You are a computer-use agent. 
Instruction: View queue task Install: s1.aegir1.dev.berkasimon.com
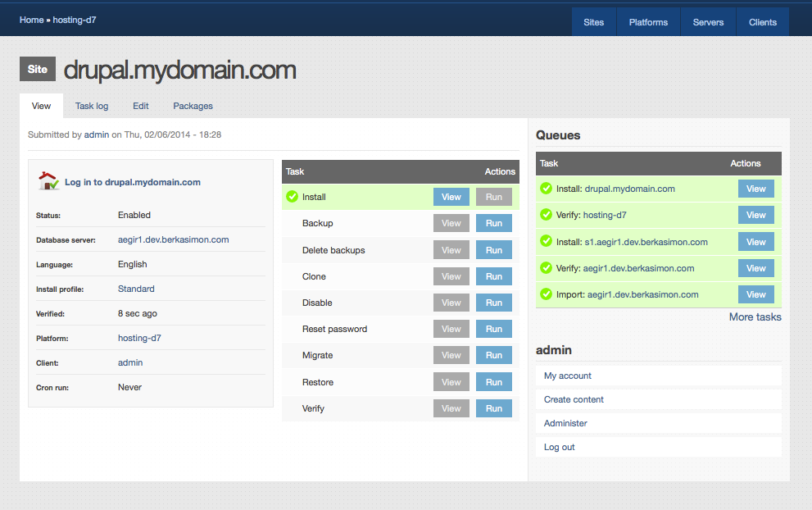756,242
